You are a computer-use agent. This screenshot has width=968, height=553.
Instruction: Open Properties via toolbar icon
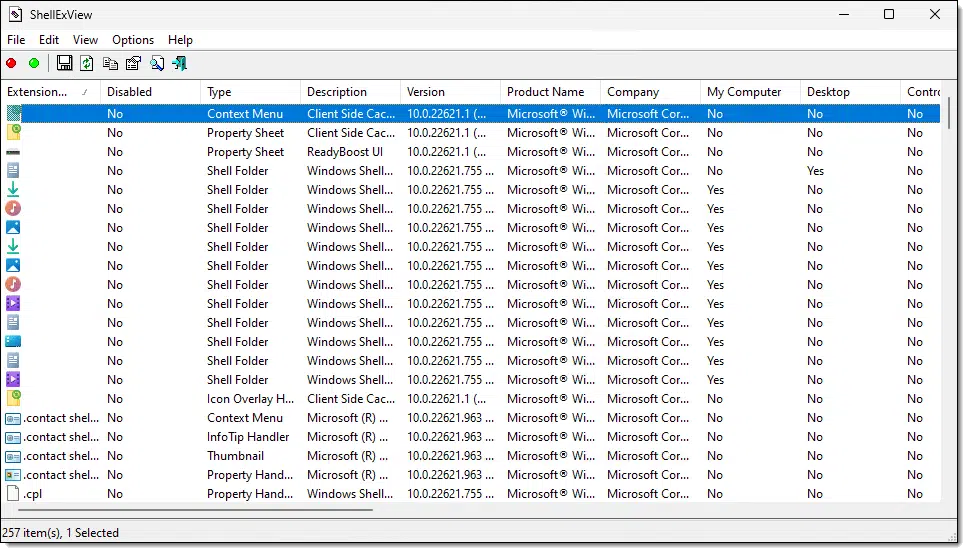(x=133, y=63)
